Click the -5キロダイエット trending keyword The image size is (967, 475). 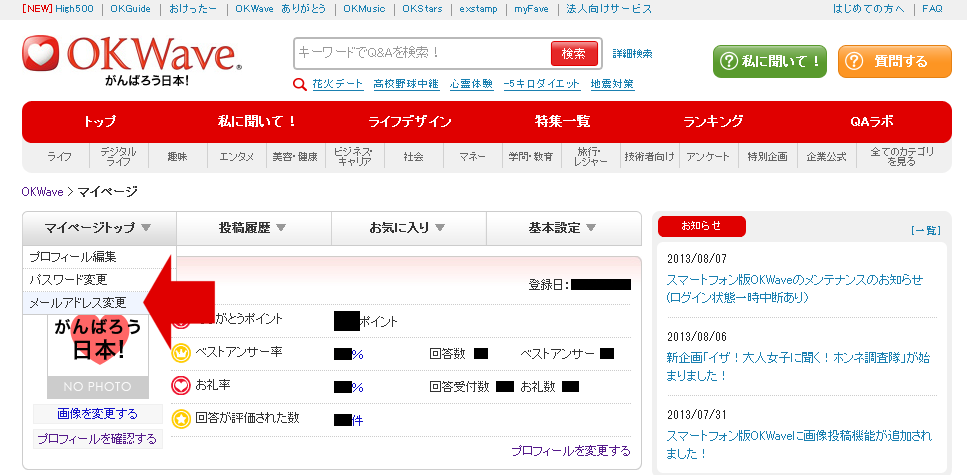tap(541, 85)
